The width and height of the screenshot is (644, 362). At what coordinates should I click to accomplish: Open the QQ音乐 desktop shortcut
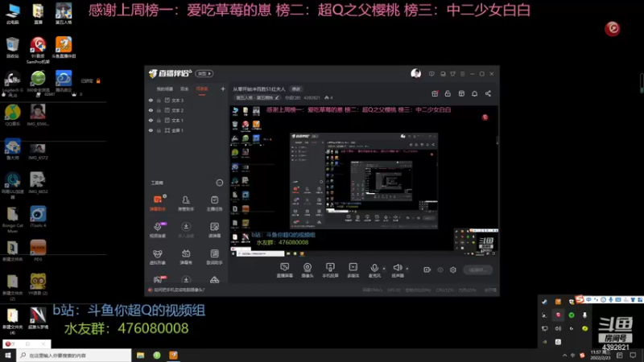(x=13, y=115)
